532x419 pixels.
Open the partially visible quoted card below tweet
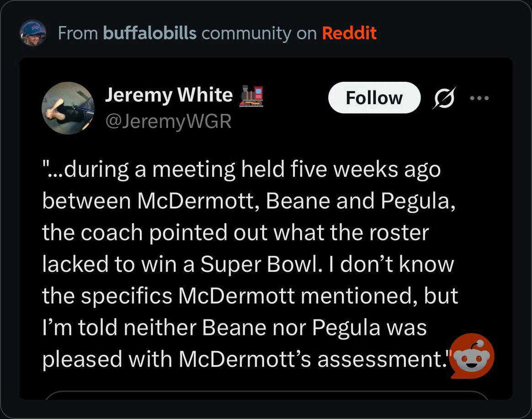click(x=266, y=395)
